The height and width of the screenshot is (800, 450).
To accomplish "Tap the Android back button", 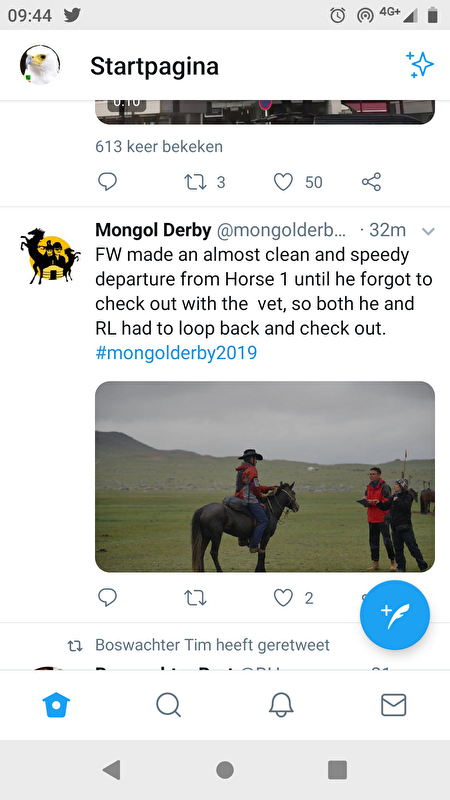I will point(112,770).
